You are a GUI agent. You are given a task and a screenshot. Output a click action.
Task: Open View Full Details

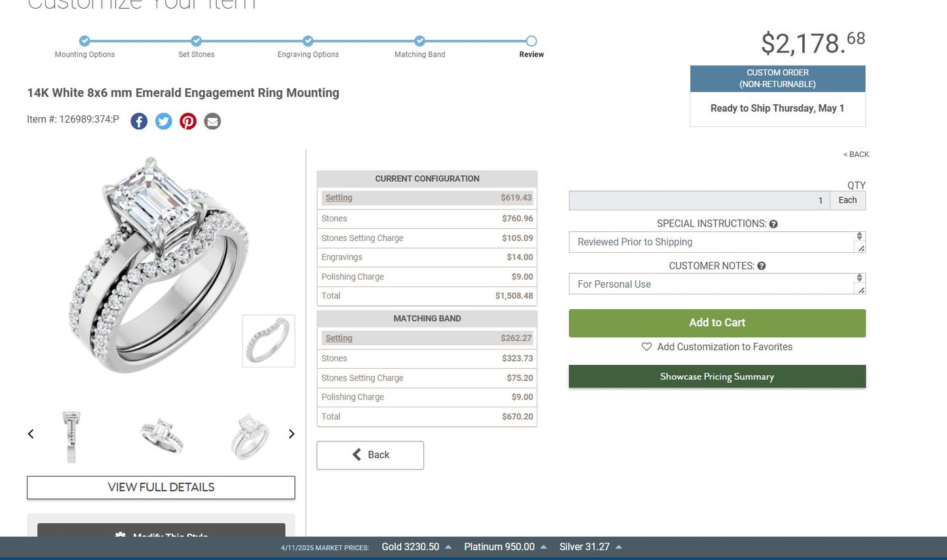[161, 487]
